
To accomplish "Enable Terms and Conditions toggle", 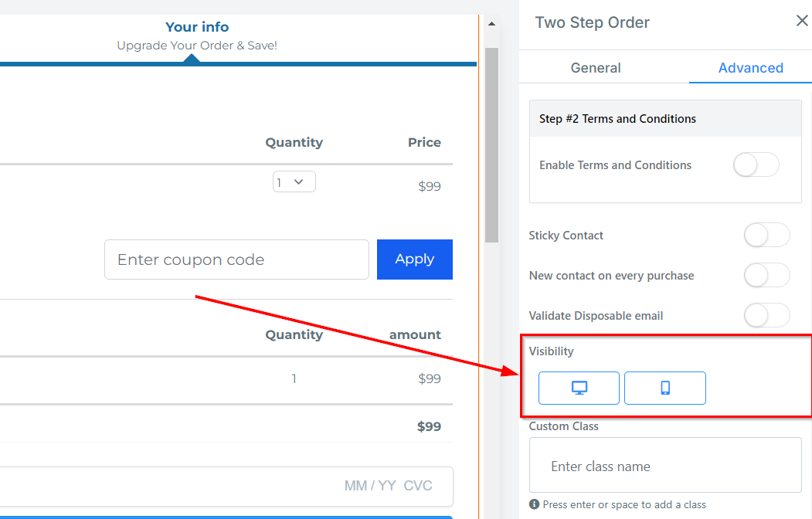I will click(756, 165).
